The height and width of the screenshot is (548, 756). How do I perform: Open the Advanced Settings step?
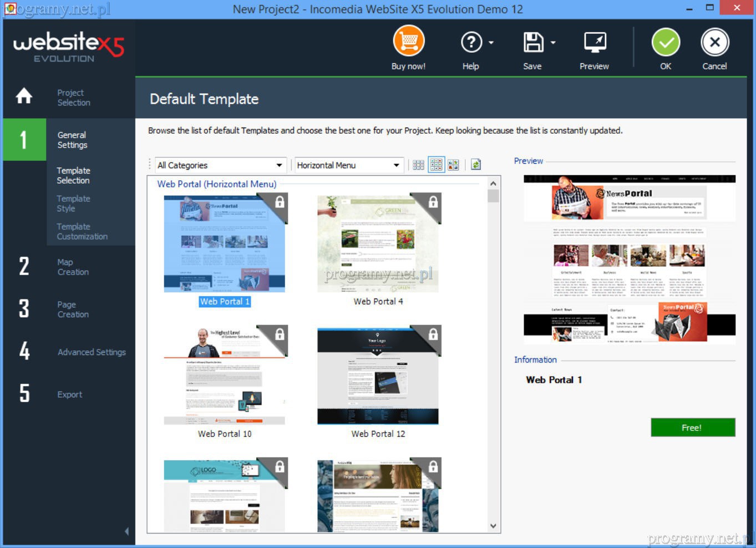pos(91,352)
